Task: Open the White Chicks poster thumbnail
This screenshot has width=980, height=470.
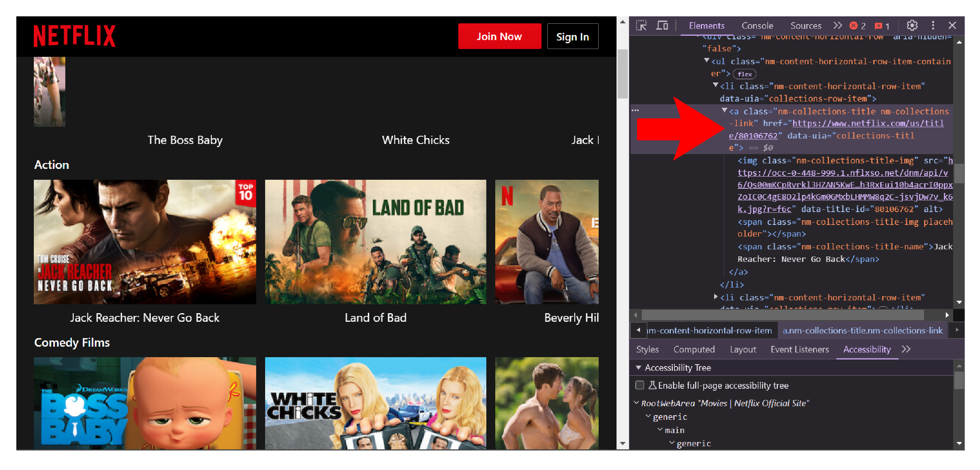Action: click(x=376, y=403)
